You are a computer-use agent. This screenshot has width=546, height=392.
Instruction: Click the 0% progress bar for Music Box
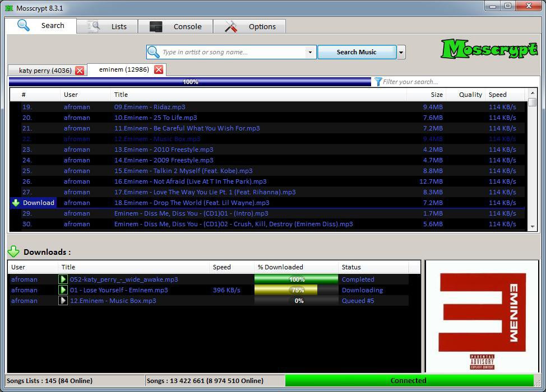(297, 301)
